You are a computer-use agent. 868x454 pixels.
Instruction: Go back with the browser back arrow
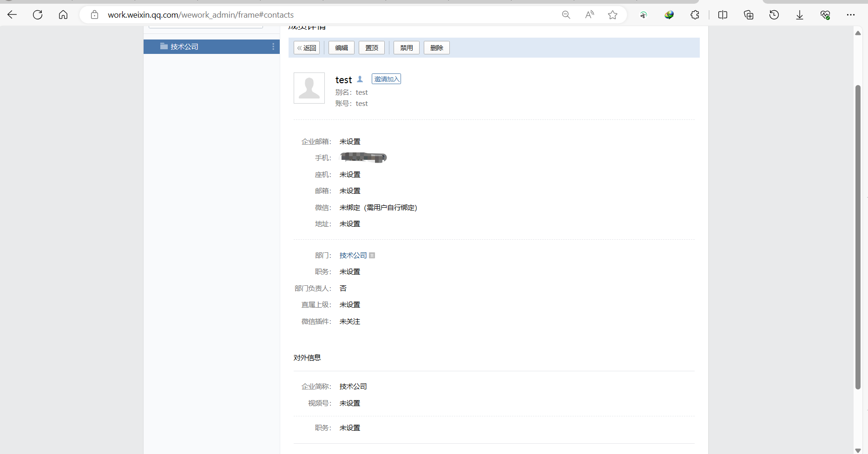(x=12, y=15)
